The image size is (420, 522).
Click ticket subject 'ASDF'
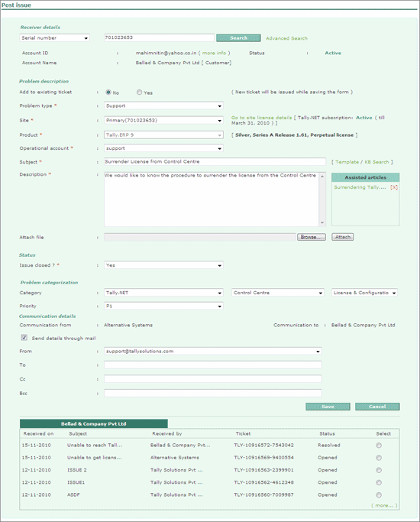tap(73, 494)
